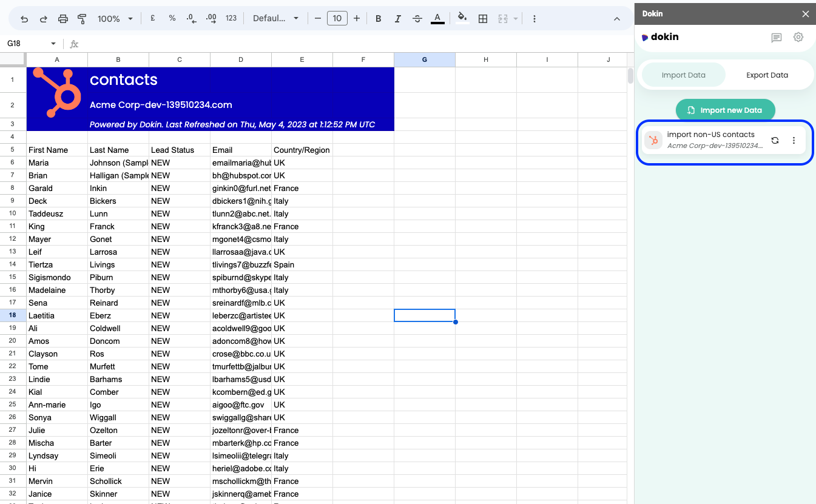Close the Dokin sidebar
The height and width of the screenshot is (504, 816).
[x=805, y=13]
